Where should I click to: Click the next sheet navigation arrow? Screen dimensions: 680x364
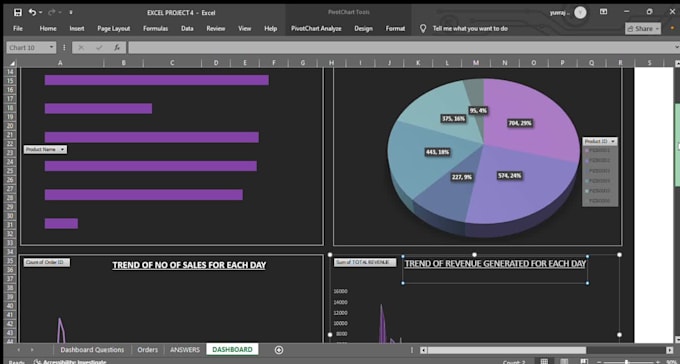[x=32, y=350]
